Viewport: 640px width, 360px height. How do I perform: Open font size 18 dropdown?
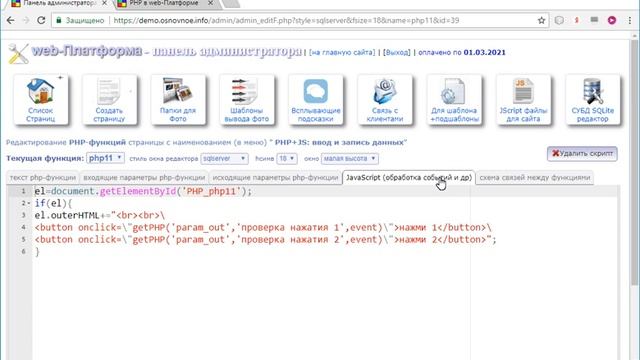[287, 158]
